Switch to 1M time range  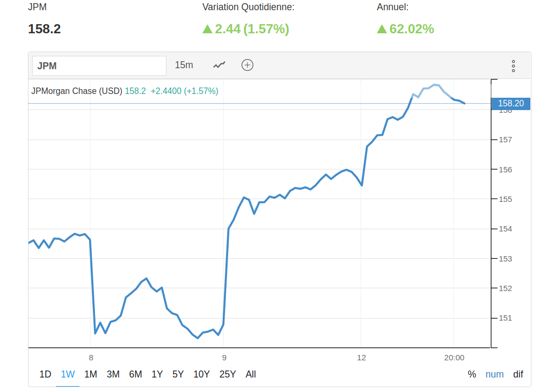click(91, 374)
